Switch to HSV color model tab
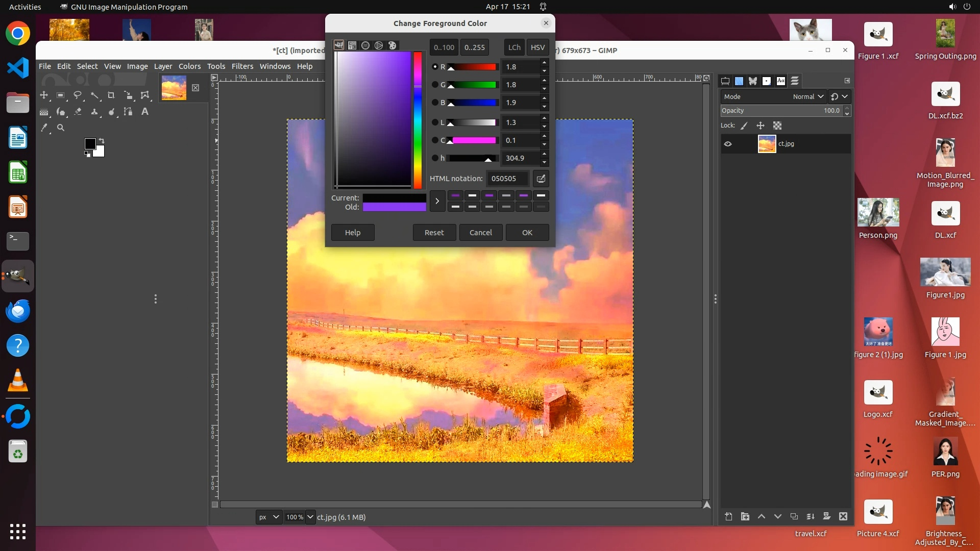 coord(537,47)
